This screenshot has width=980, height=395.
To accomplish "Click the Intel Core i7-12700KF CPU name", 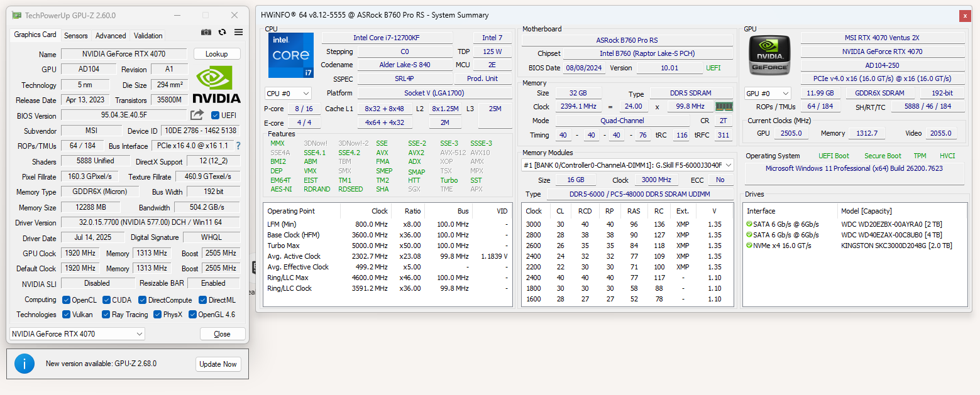I will tap(387, 38).
